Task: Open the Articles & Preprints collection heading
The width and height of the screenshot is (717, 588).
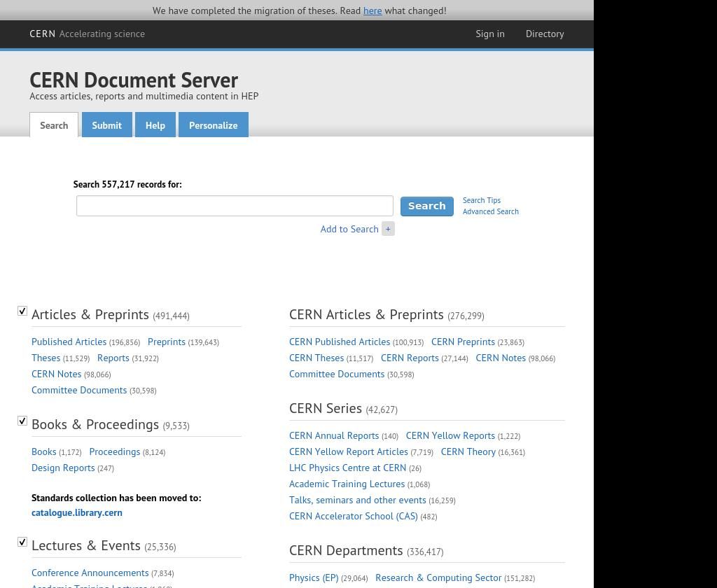Action: point(90,314)
